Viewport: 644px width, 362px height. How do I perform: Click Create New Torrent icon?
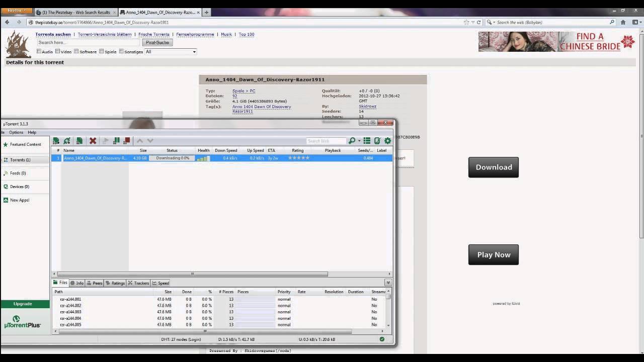coord(79,141)
